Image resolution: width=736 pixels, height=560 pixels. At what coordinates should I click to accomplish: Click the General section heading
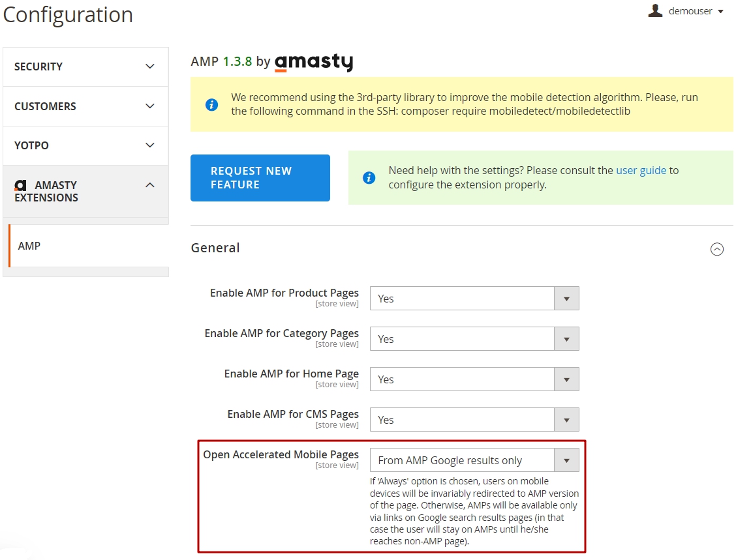[x=215, y=248]
